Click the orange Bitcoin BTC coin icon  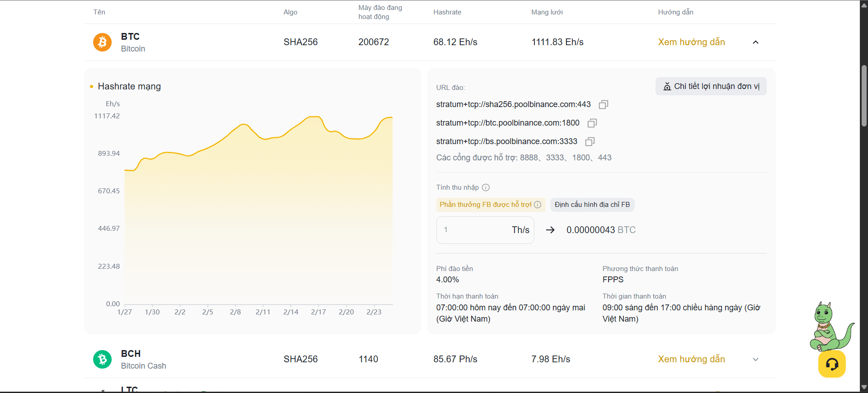click(x=102, y=42)
